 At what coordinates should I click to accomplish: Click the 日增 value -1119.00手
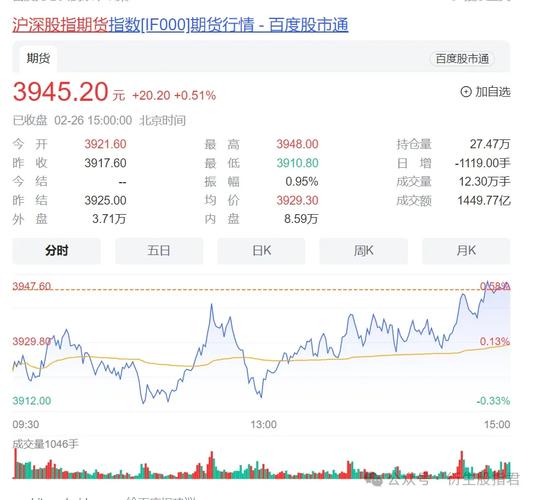click(x=483, y=163)
